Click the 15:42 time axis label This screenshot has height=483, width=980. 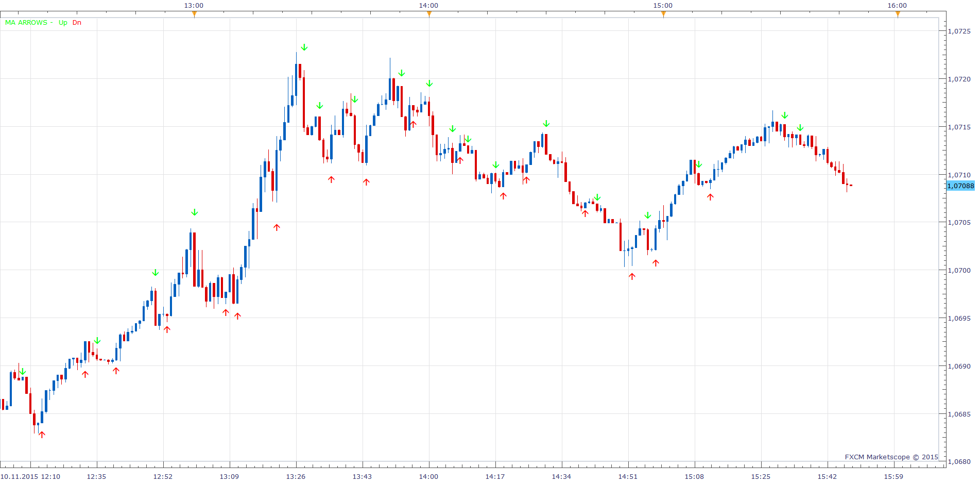pyautogui.click(x=827, y=476)
